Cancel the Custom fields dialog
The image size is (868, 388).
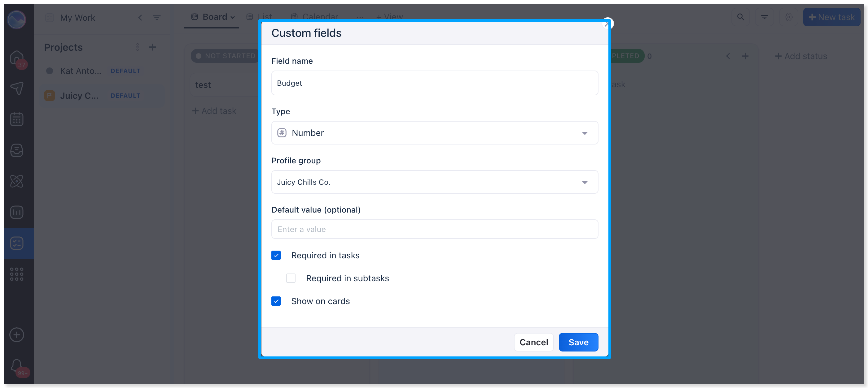coord(533,342)
